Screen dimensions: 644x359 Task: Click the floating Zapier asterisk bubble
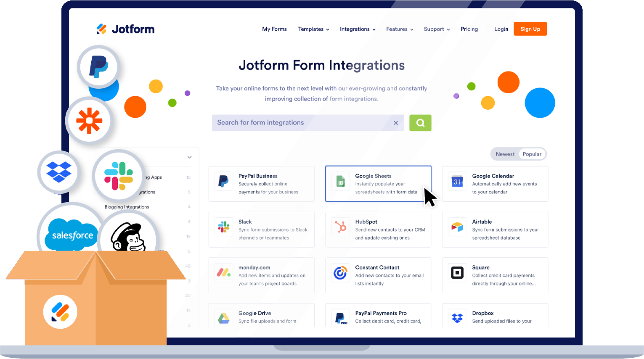[89, 121]
